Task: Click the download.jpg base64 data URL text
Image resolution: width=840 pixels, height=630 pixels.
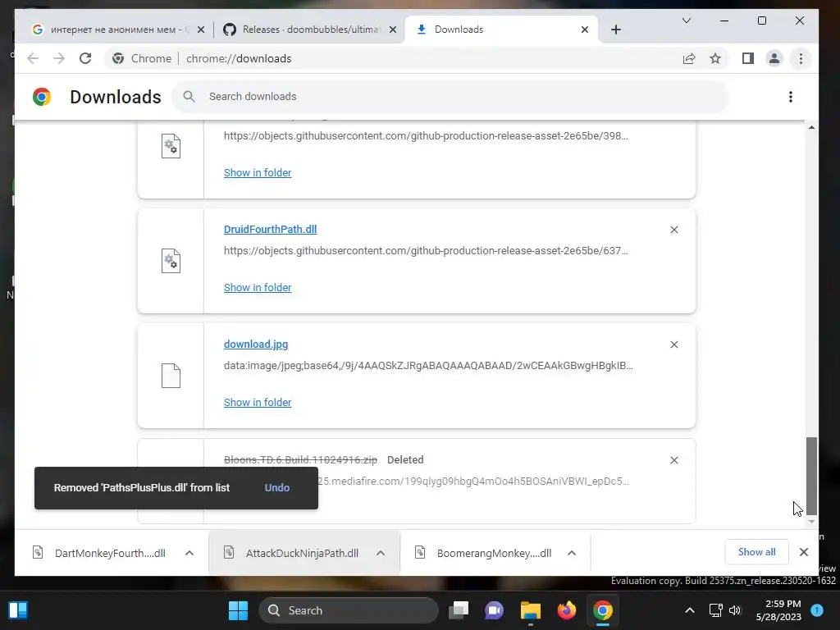Action: (x=428, y=365)
